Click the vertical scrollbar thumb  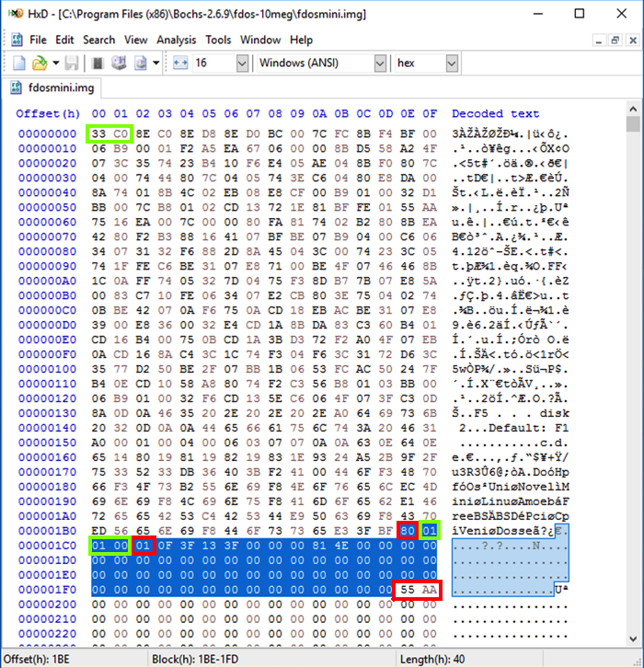[x=633, y=124]
